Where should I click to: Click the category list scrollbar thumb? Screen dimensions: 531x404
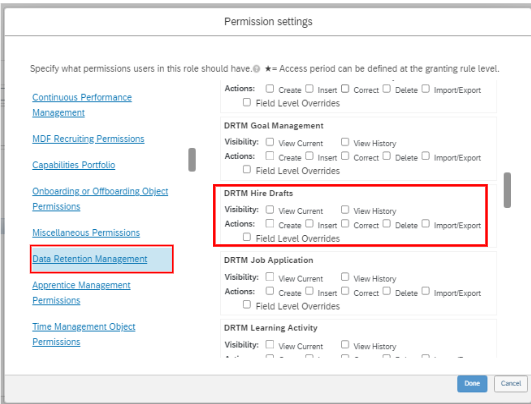coord(192,160)
